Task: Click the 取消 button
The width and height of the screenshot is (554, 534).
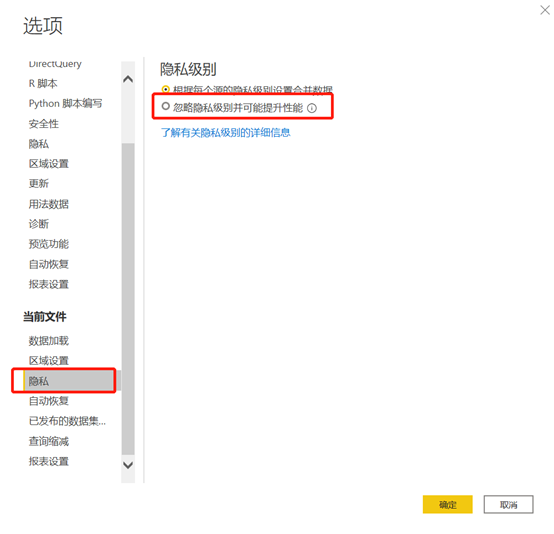Action: (x=508, y=504)
